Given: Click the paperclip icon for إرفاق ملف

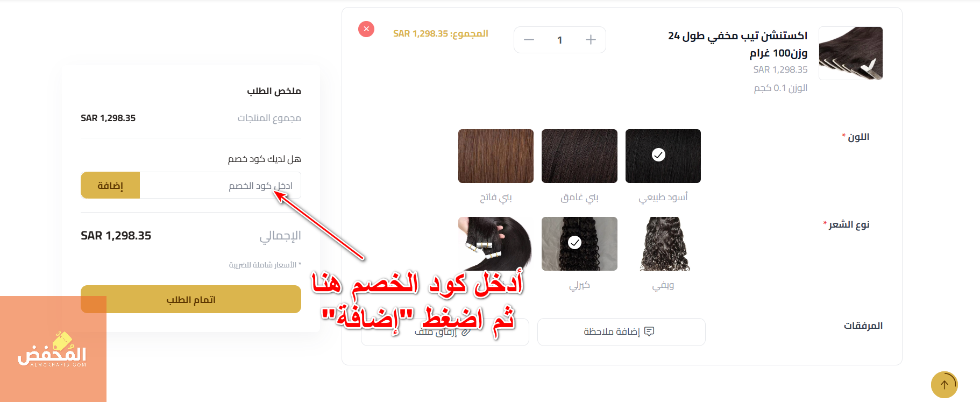Looking at the screenshot, I should (x=466, y=332).
